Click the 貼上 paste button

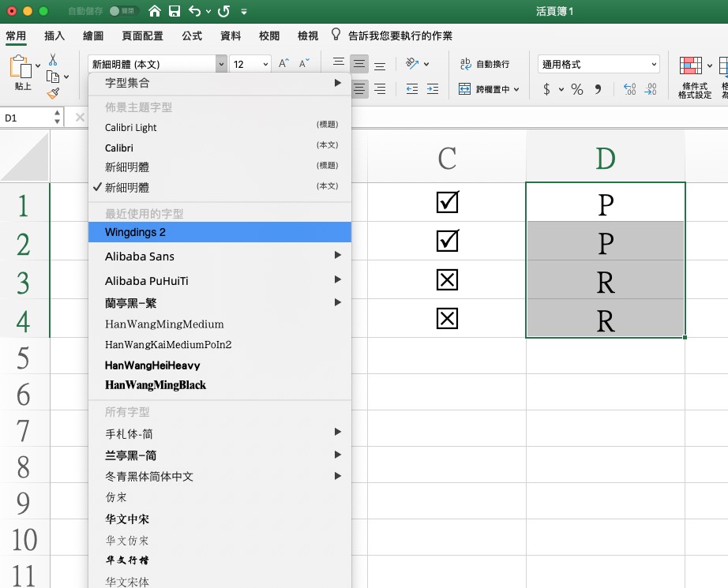[x=23, y=77]
